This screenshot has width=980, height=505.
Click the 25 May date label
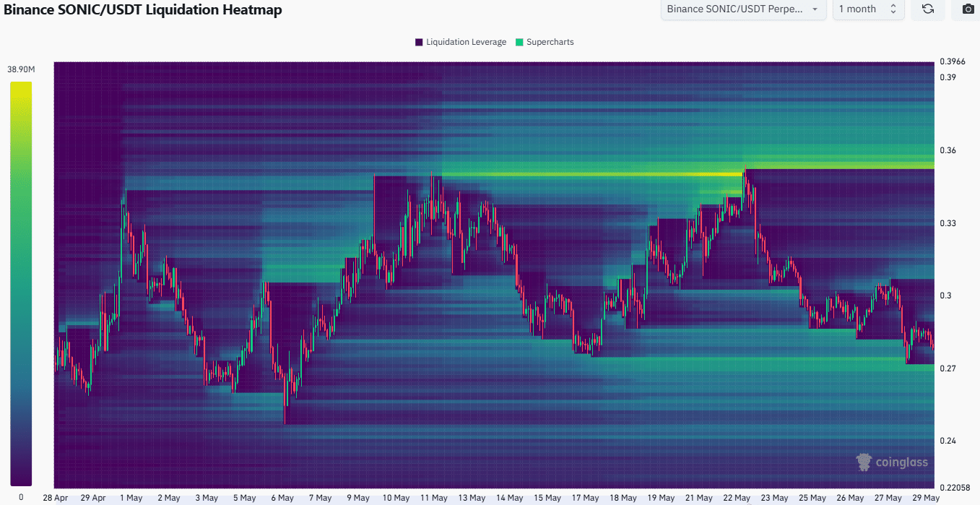[x=812, y=498]
